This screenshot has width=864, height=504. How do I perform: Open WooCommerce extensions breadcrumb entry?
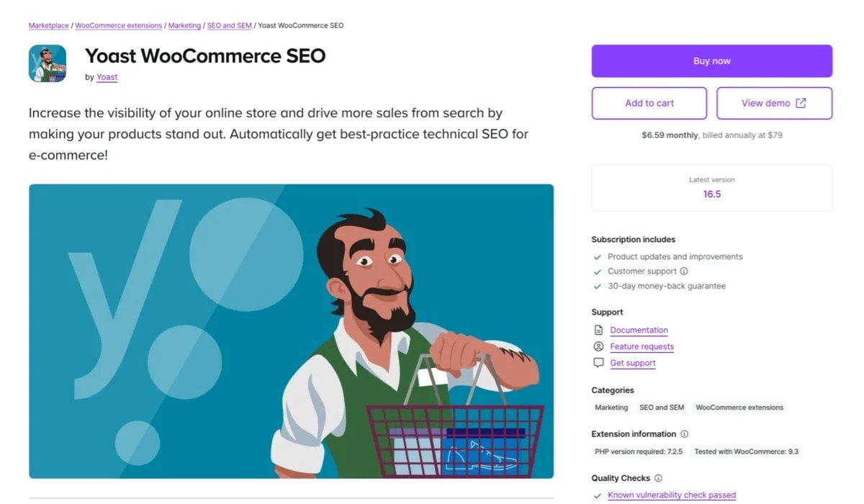point(118,24)
